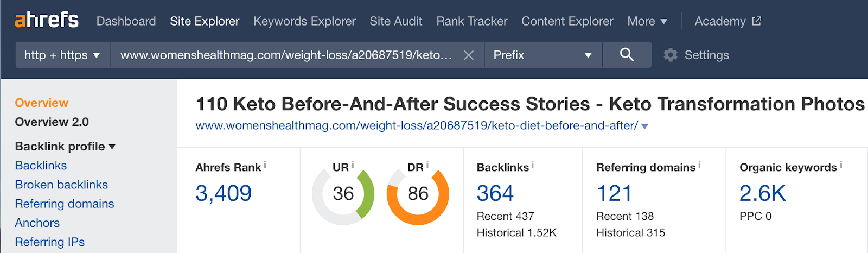This screenshot has width=868, height=253.
Task: Click info icon beside Organic keywords
Action: 841,165
